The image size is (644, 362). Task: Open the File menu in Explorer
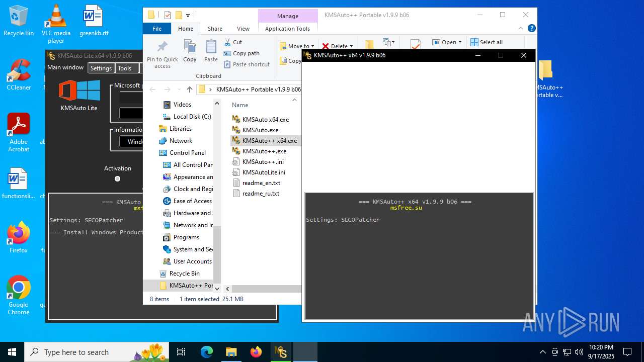coord(157,29)
